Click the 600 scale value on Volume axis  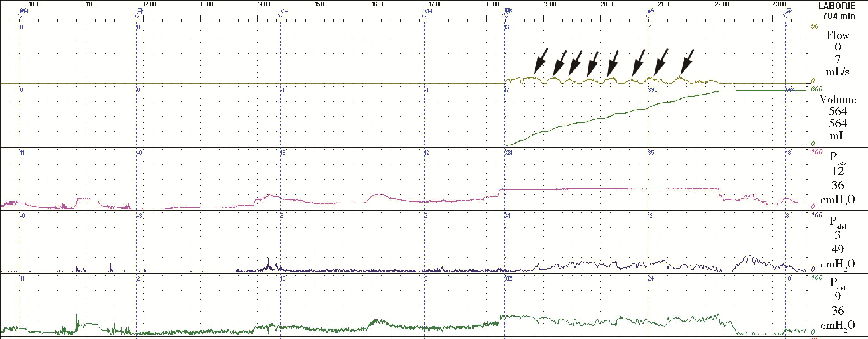coord(817,89)
